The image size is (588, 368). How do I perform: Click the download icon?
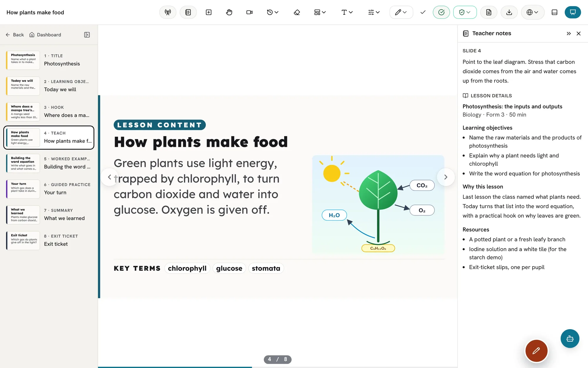(x=509, y=12)
